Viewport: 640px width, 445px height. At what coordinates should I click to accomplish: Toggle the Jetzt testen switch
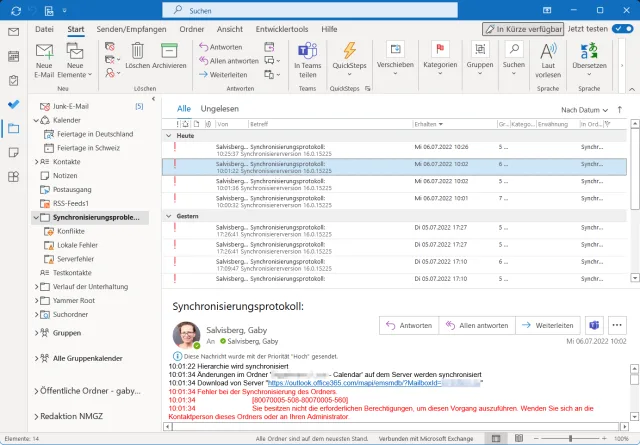621,30
